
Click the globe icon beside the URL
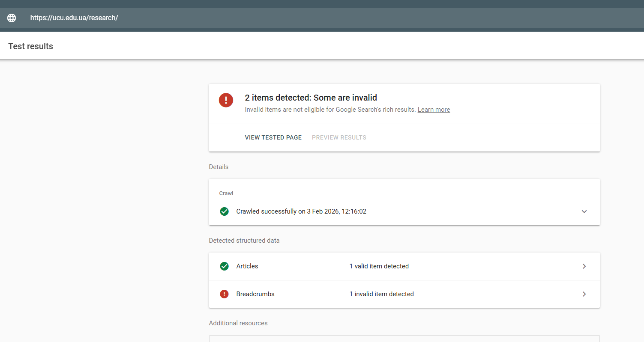point(12,18)
